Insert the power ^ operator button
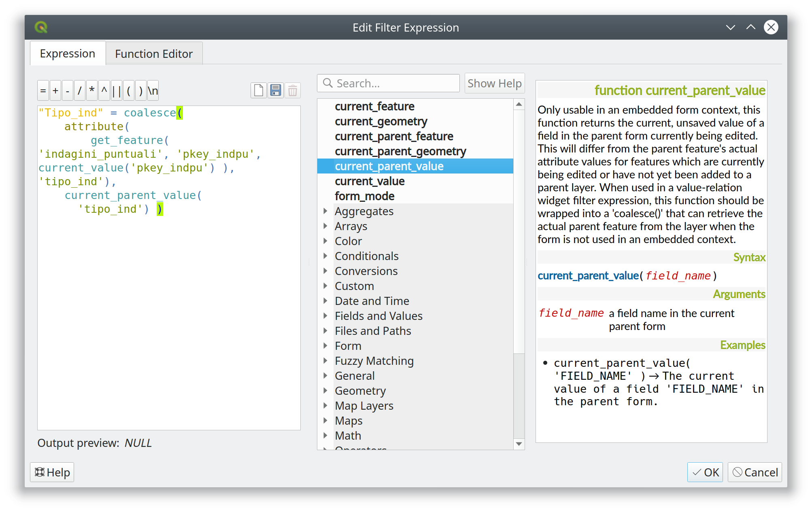812x512 pixels. click(x=104, y=91)
